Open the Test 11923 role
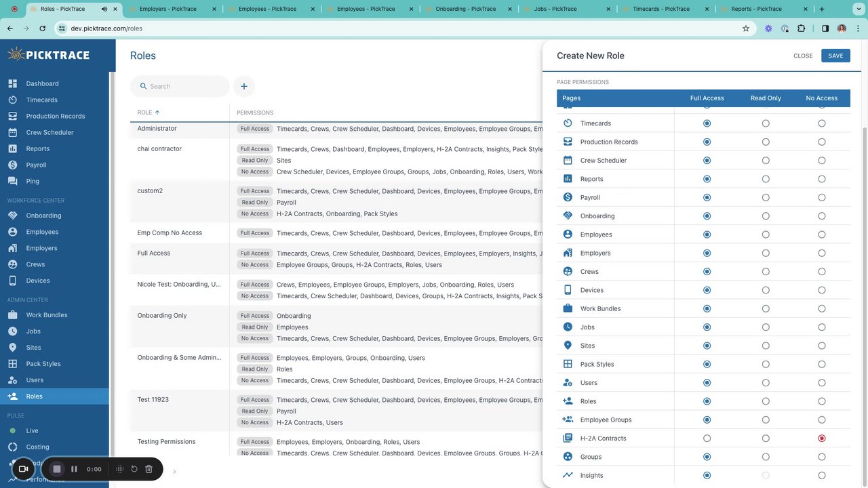The height and width of the screenshot is (488, 868). click(153, 399)
